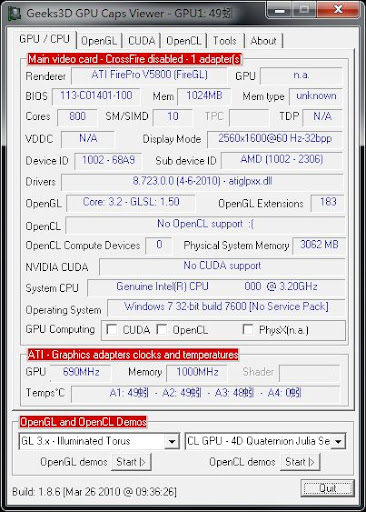Click the GPU clock field 690MHz
The height and width of the screenshot is (512, 366).
pos(81,373)
